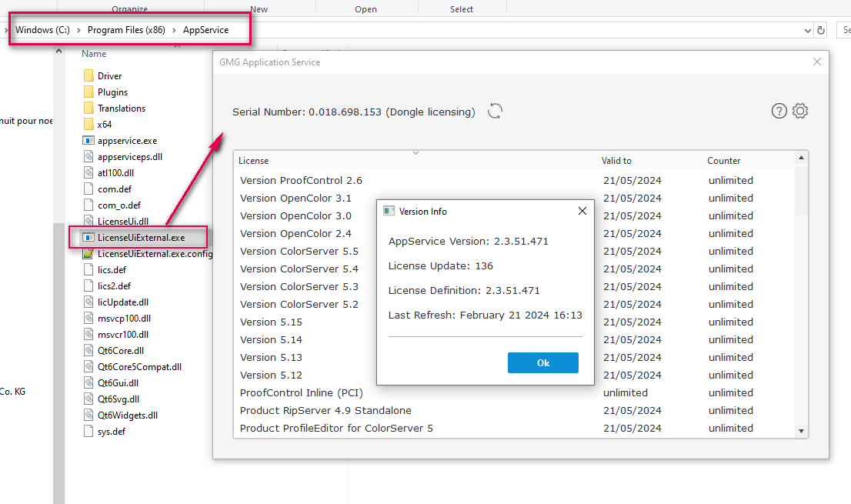
Task: Refresh licenses via circular arrows icon
Action: [x=495, y=112]
